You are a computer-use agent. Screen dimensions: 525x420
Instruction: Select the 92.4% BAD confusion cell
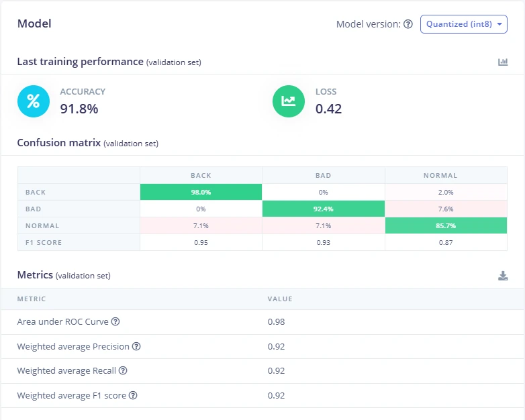323,209
